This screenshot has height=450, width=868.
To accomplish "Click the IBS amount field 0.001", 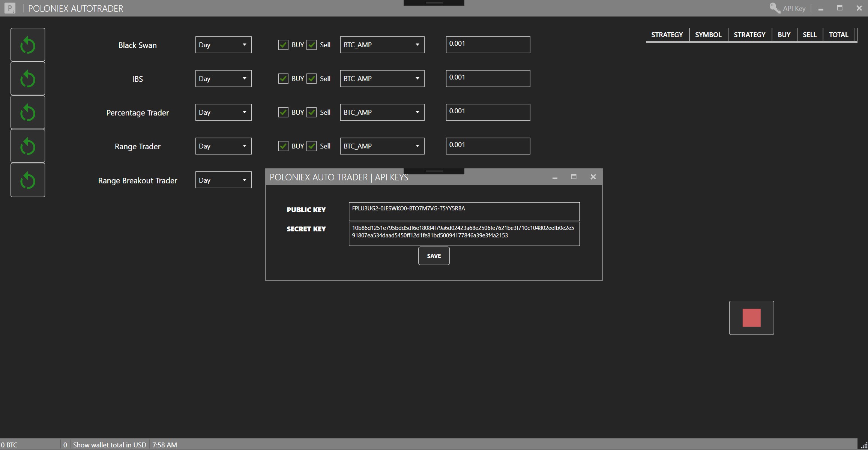I will (x=488, y=78).
